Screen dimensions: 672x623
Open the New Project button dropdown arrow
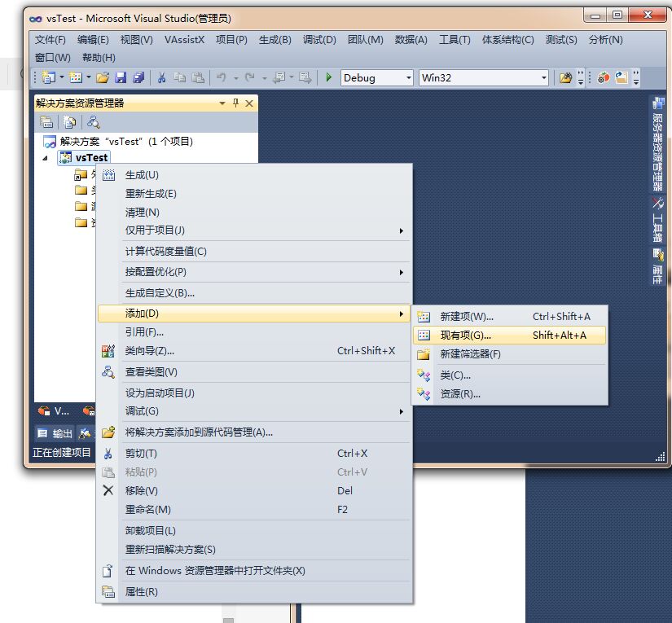tap(62, 77)
